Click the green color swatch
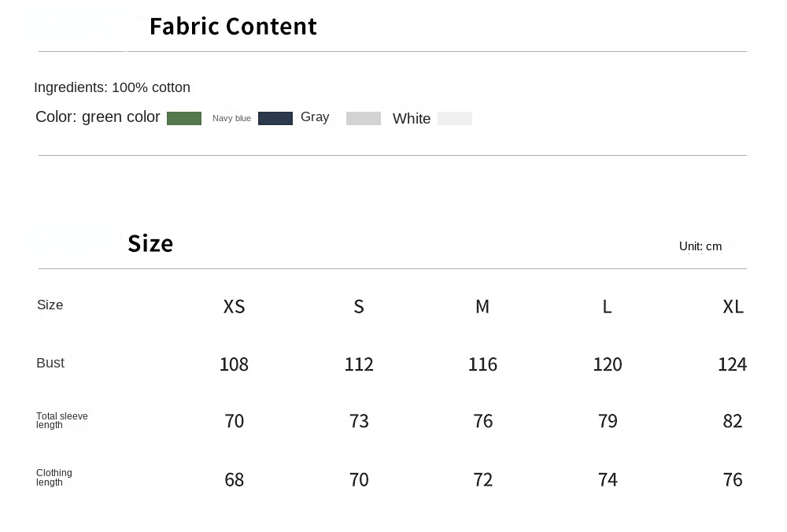 (x=184, y=118)
